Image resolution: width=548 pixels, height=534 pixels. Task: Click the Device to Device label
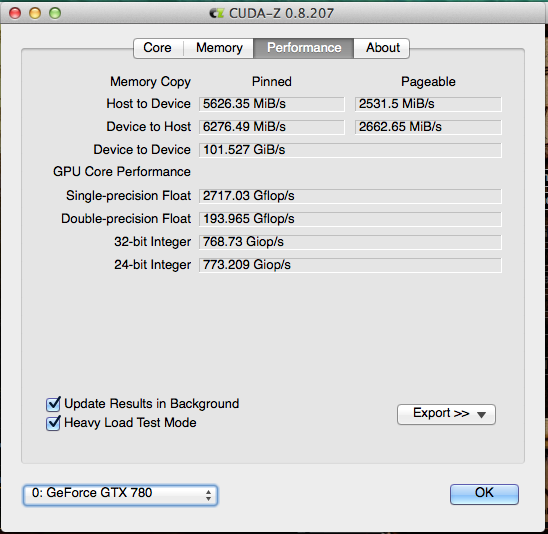(x=142, y=150)
